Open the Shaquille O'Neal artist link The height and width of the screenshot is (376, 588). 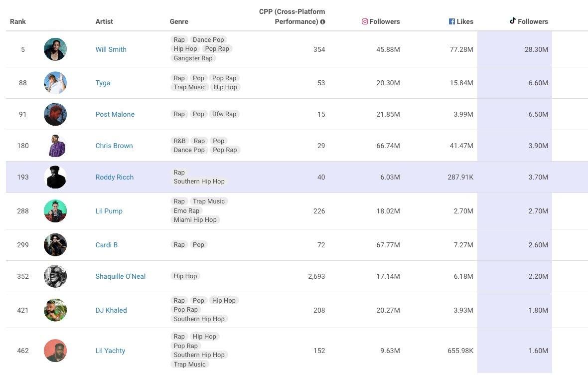pyautogui.click(x=121, y=276)
